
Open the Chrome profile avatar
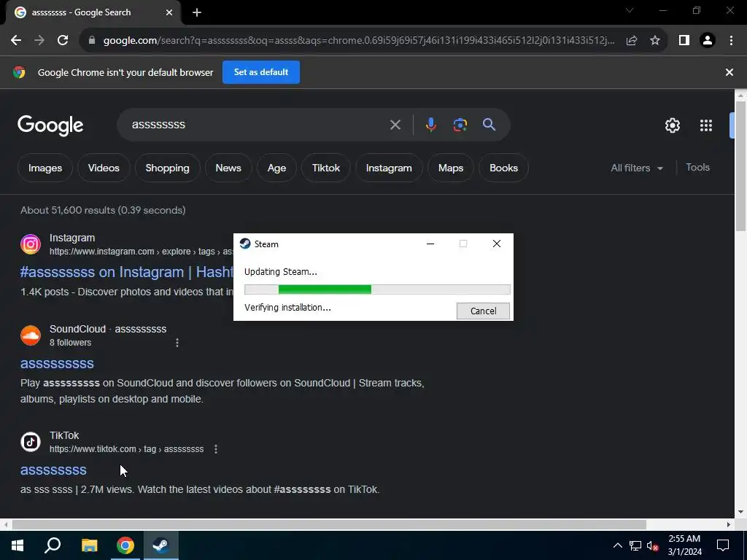[708, 41]
